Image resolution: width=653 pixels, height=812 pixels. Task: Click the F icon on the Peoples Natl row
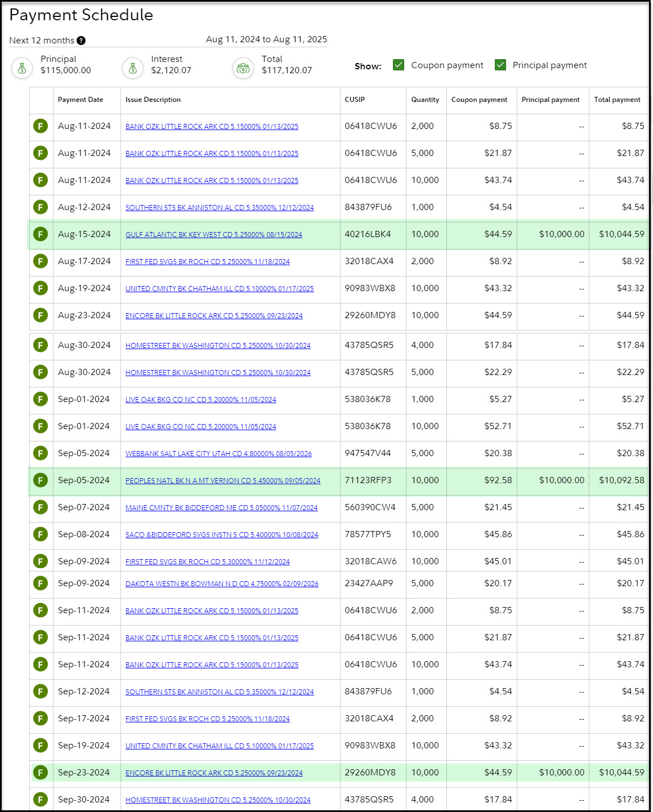coord(41,480)
